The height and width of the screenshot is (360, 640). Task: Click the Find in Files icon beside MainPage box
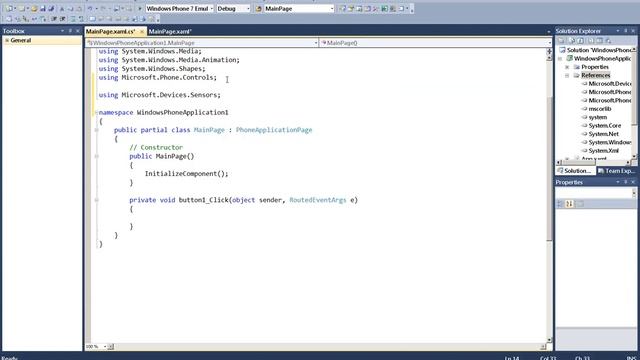point(258,9)
